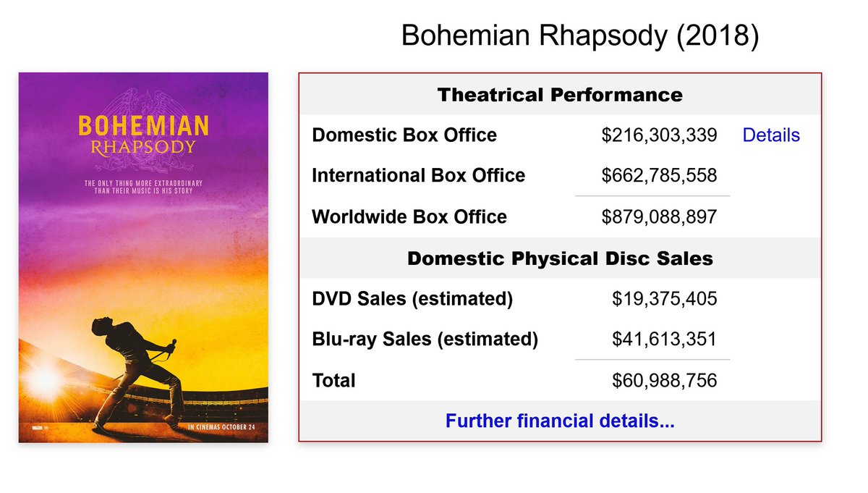Select the $19,375,405 DVD sales value
Viewport: 868px width, 493px height.
point(664,299)
